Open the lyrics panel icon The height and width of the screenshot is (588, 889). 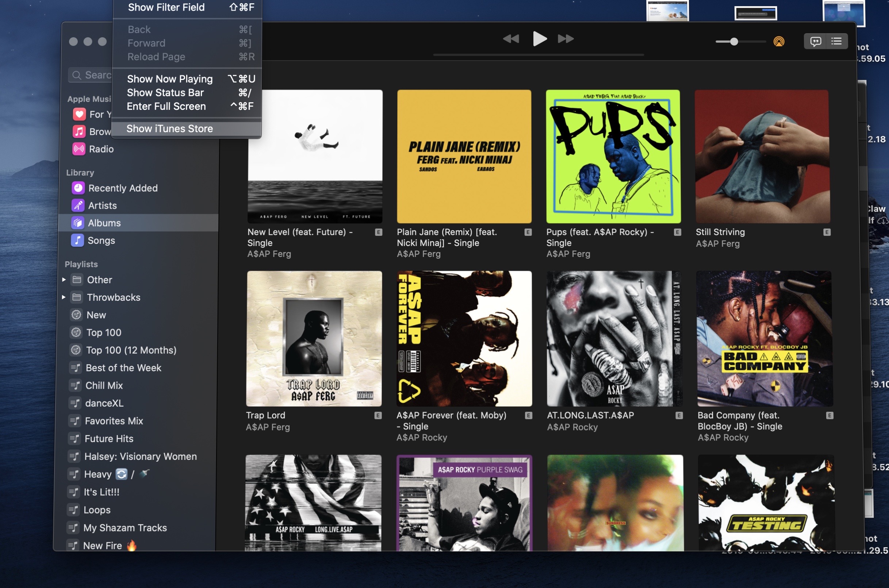[x=816, y=41]
